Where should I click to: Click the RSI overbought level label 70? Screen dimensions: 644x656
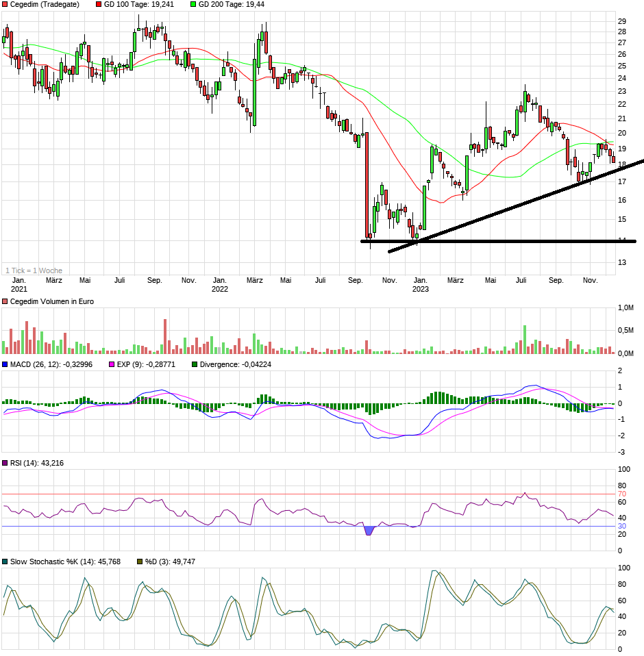pos(622,494)
